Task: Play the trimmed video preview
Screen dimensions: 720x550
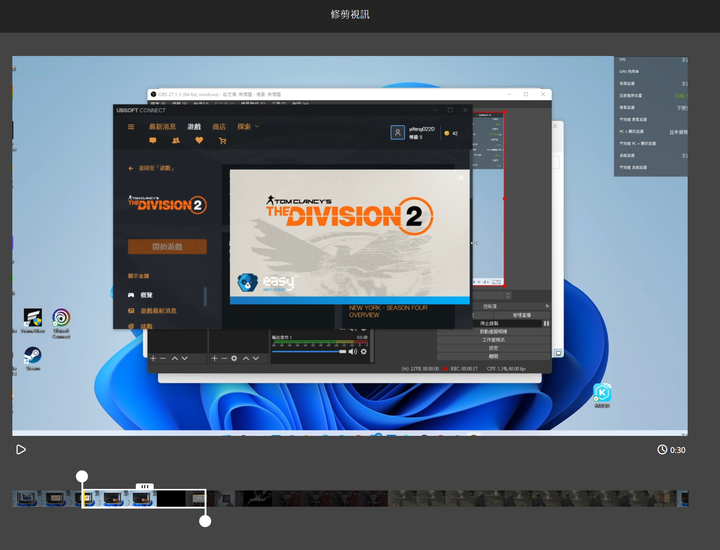Action: tap(21, 449)
